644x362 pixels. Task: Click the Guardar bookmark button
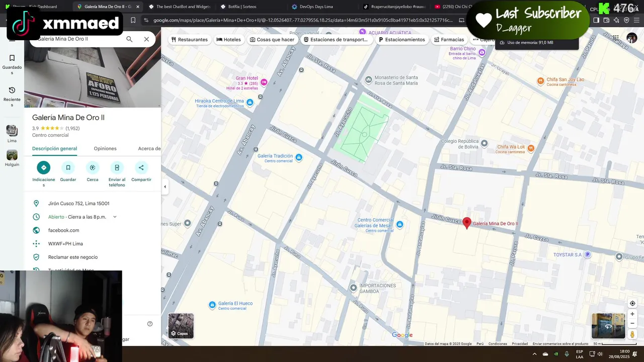[68, 171]
